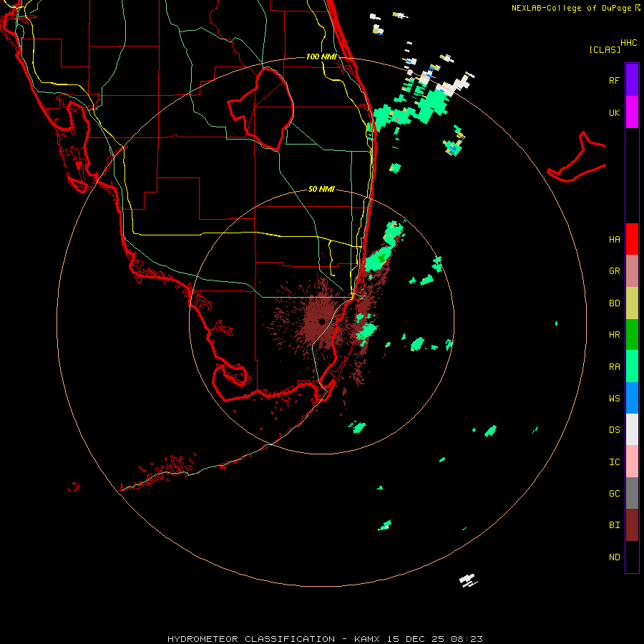Click the GC legend label

[614, 494]
